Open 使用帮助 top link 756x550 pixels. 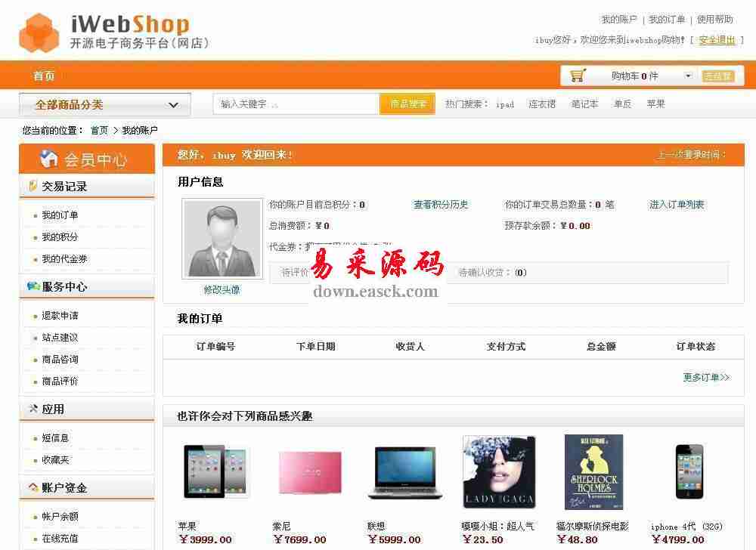[x=714, y=19]
